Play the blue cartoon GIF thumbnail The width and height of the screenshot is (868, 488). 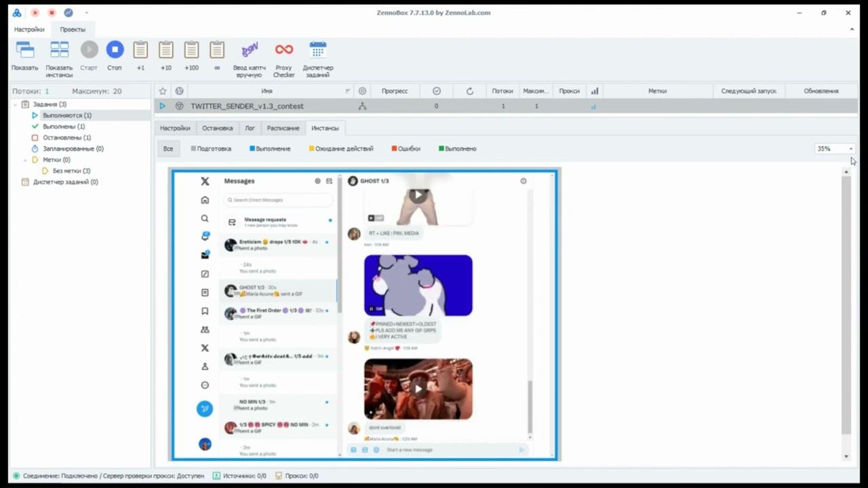tap(418, 285)
